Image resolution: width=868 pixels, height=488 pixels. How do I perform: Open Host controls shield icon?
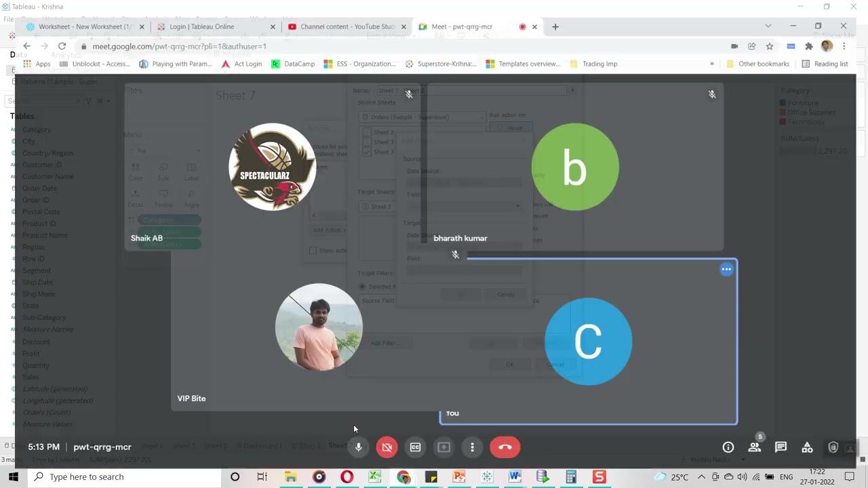(833, 447)
